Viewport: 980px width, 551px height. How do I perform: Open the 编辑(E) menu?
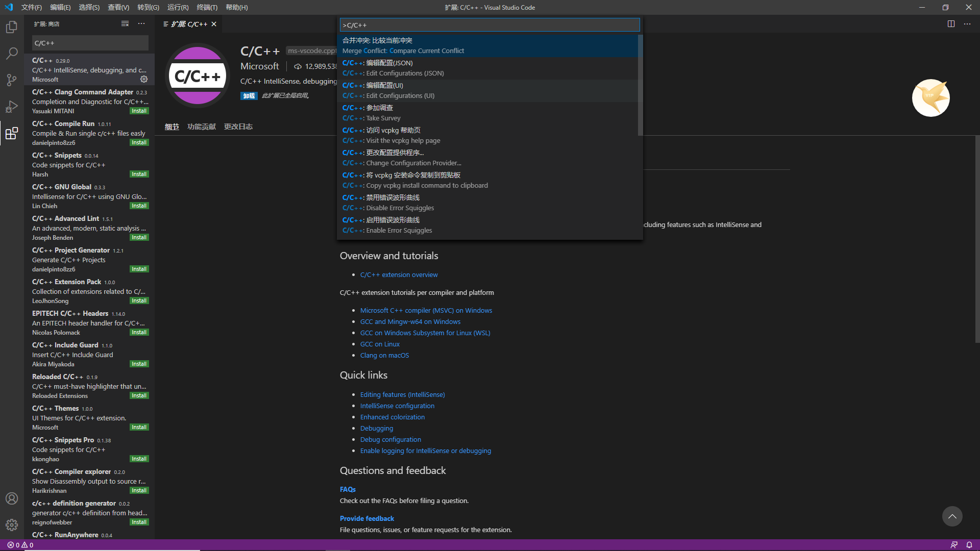coord(60,7)
